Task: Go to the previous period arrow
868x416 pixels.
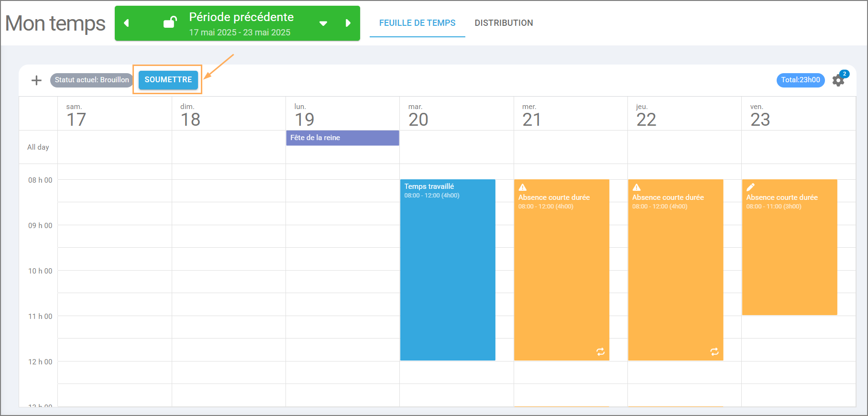Action: [127, 23]
